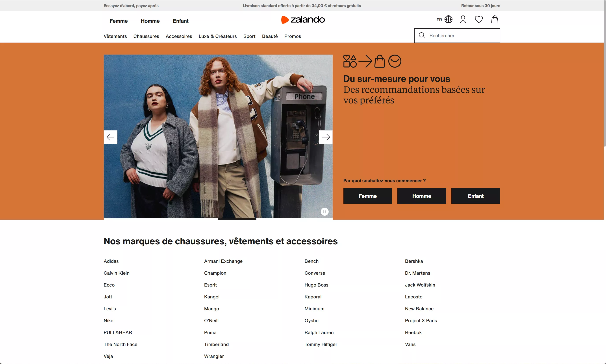606x364 pixels.
Task: Open the Calvin Klein brand link
Action: (117, 273)
